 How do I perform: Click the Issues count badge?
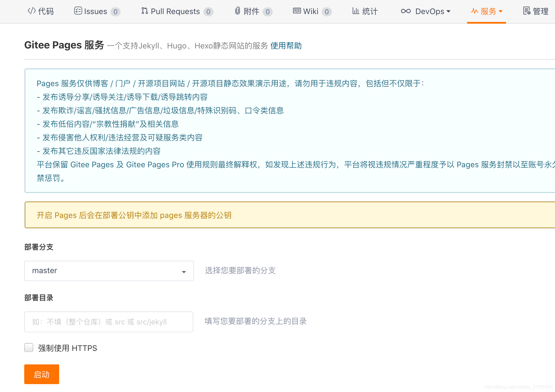pos(115,12)
